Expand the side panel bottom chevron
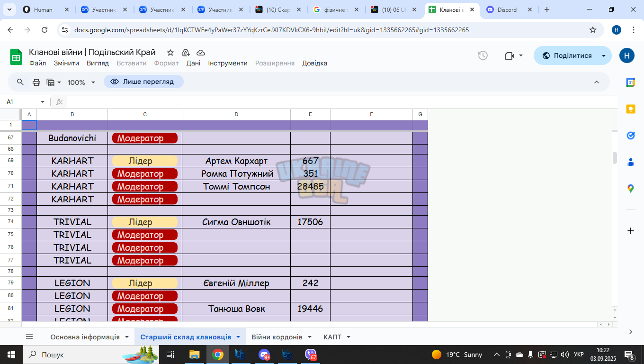This screenshot has width=644, height=364. pos(631,332)
